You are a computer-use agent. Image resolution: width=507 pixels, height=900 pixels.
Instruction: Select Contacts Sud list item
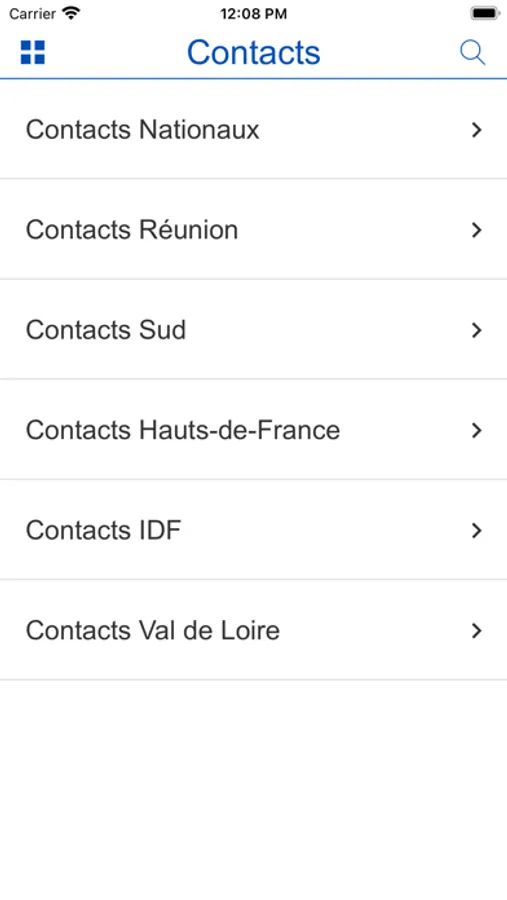[253, 330]
